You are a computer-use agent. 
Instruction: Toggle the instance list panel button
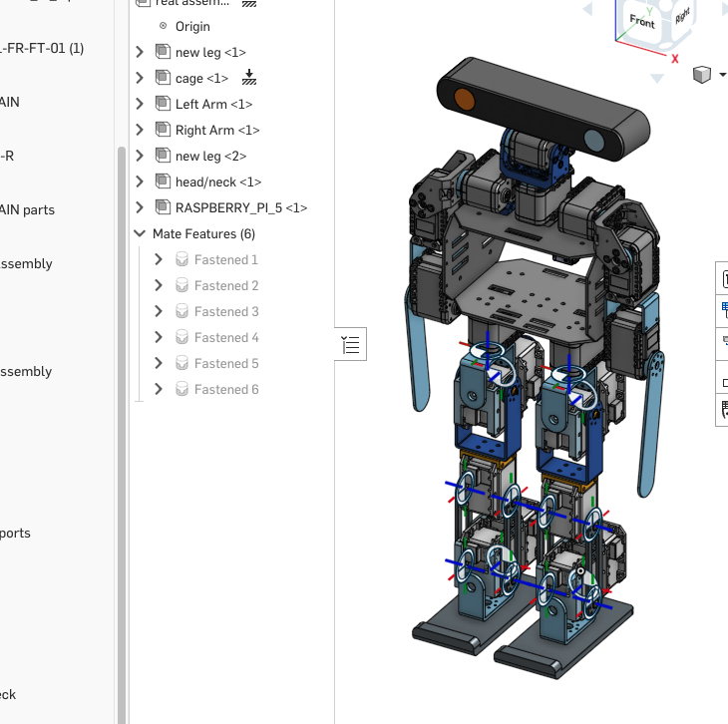(x=351, y=345)
